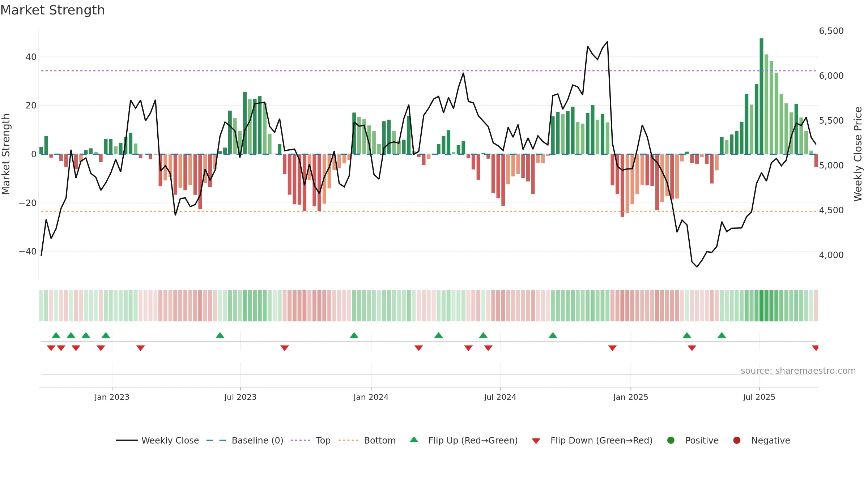Click the Weekly Close Price axis title
Viewport: 868px width, 488px height.
point(858,154)
